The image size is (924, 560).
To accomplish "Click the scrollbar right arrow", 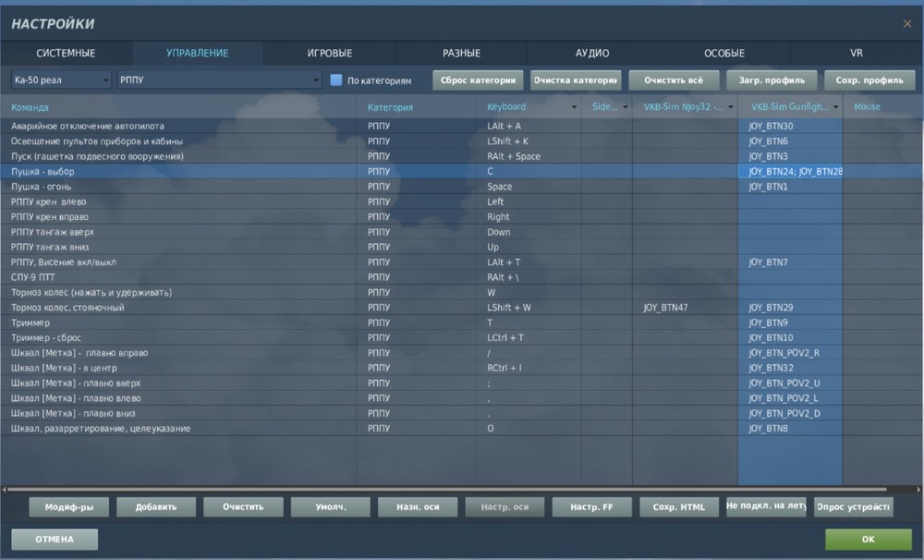I will (918, 489).
